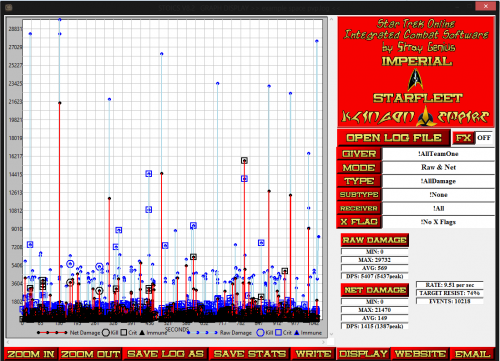
Task: Switch to the DISPLAY tab
Action: pyautogui.click(x=363, y=354)
